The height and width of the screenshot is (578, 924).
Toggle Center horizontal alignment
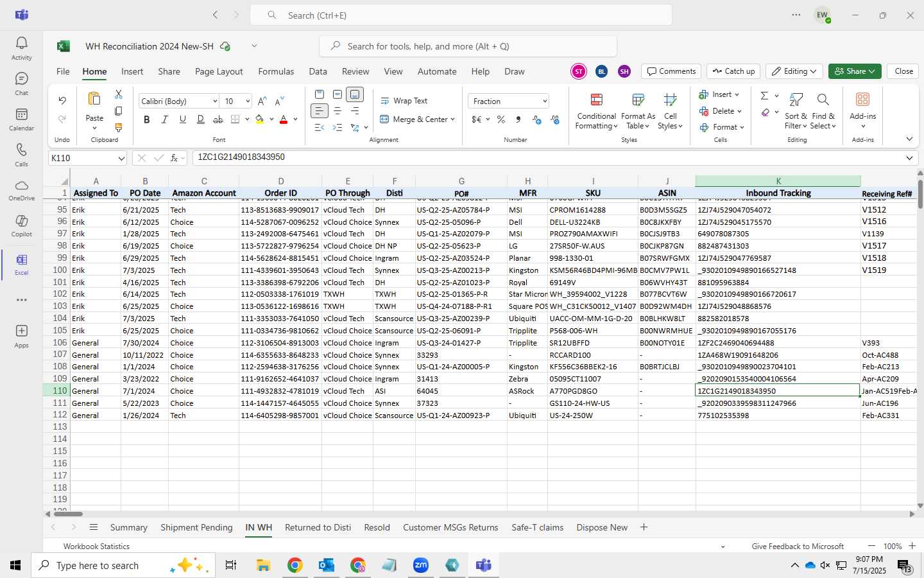click(338, 111)
